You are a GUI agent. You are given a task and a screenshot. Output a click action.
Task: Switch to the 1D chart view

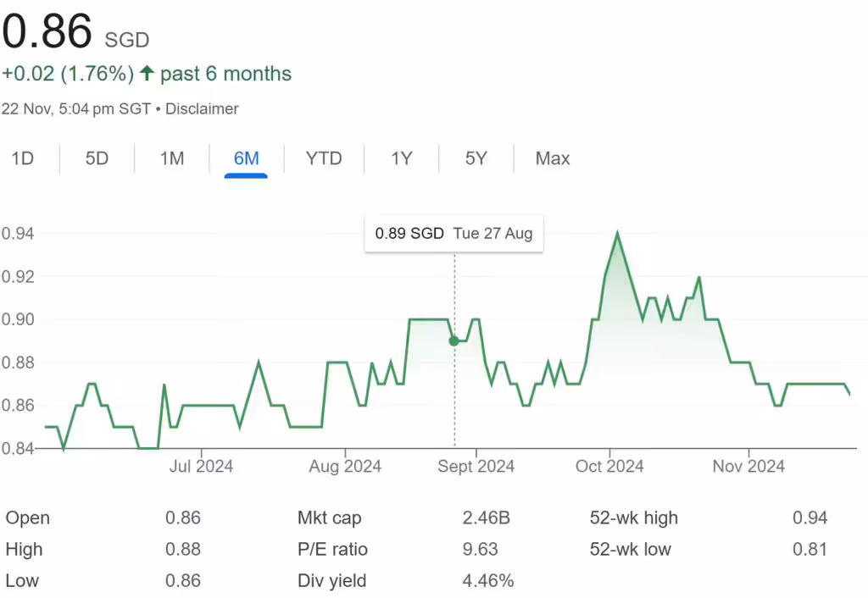(23, 158)
